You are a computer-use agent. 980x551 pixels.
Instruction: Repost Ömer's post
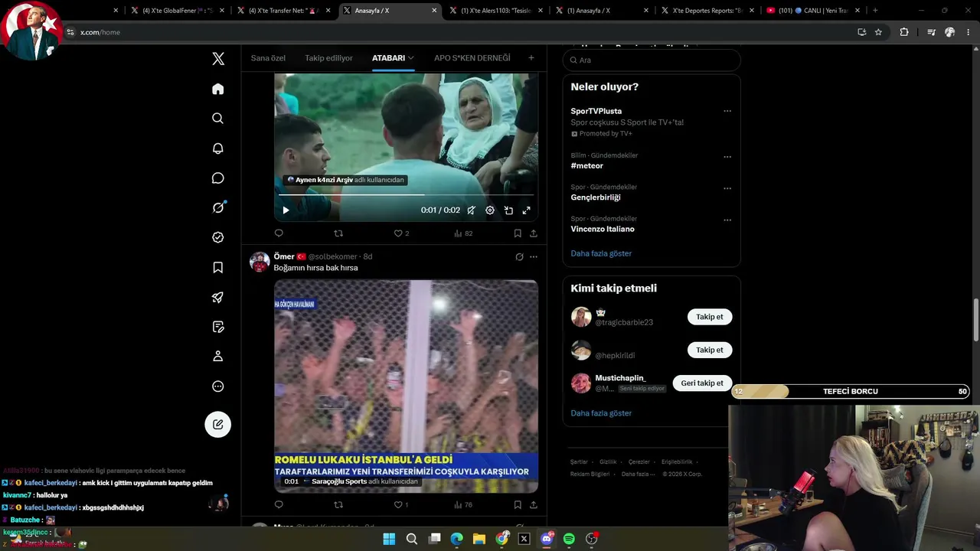(338, 505)
